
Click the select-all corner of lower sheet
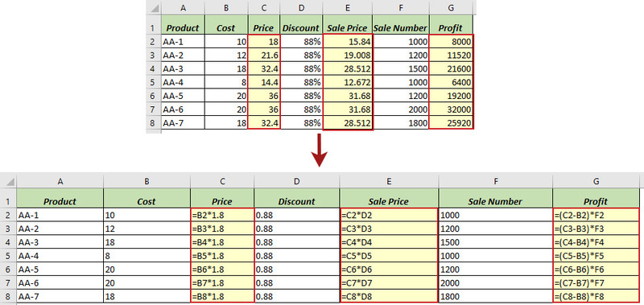click(x=8, y=181)
